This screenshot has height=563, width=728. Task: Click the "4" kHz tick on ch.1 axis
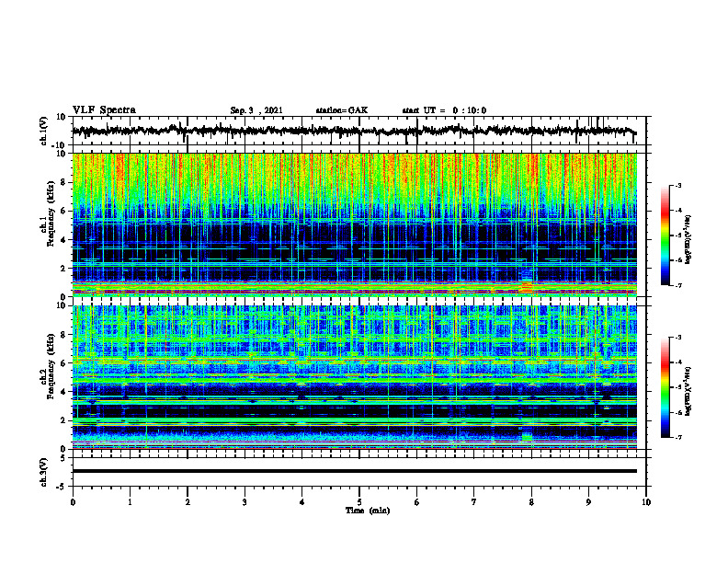coord(63,240)
